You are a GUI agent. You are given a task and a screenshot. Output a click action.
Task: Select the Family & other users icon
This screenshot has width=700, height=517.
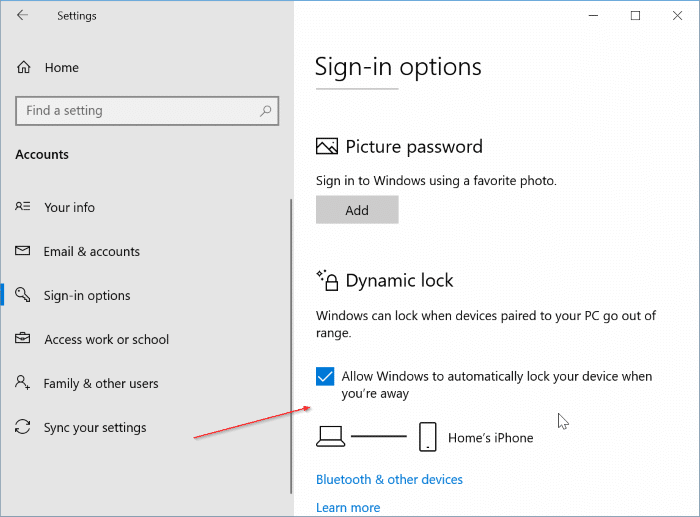(23, 383)
